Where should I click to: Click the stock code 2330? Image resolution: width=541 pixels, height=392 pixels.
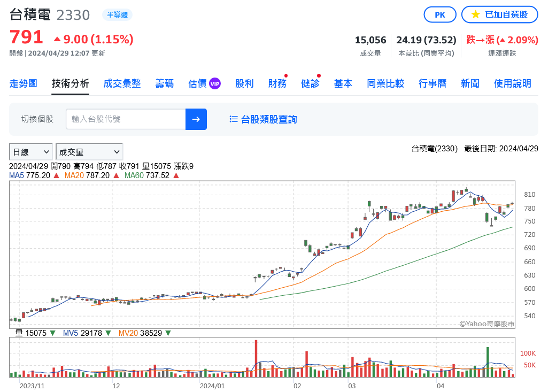[73, 15]
